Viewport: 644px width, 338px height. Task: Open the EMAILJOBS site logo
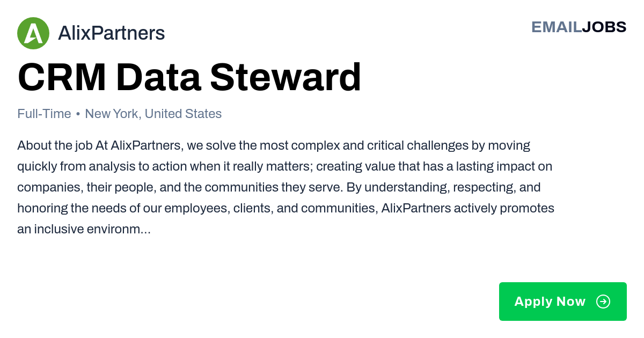579,27
